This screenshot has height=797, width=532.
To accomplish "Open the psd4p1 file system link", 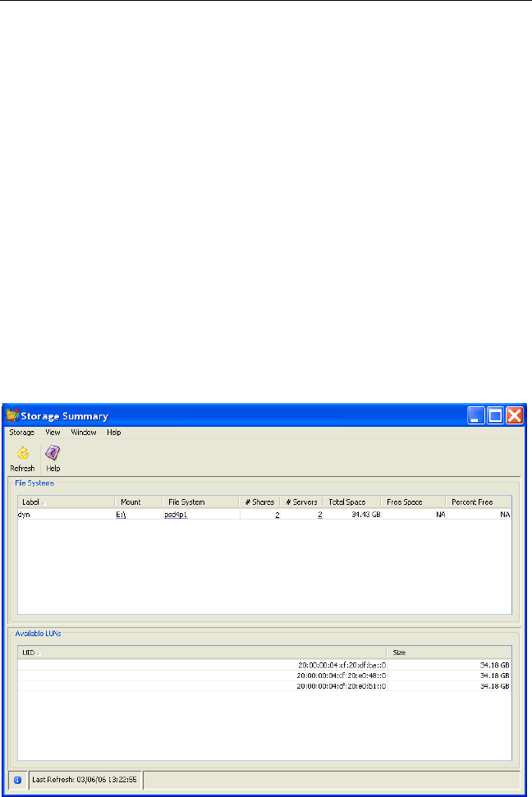I will 177,515.
